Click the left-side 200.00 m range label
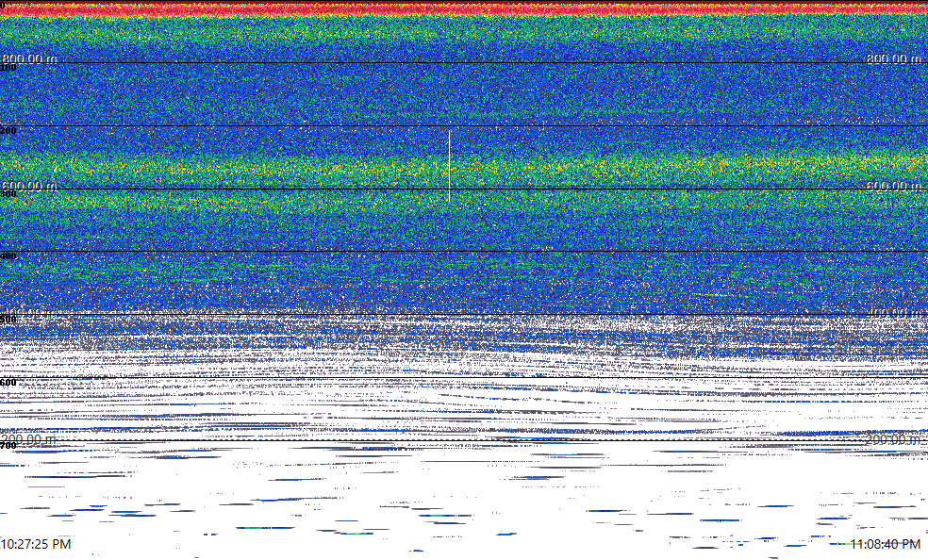The image size is (928, 560). [29, 438]
